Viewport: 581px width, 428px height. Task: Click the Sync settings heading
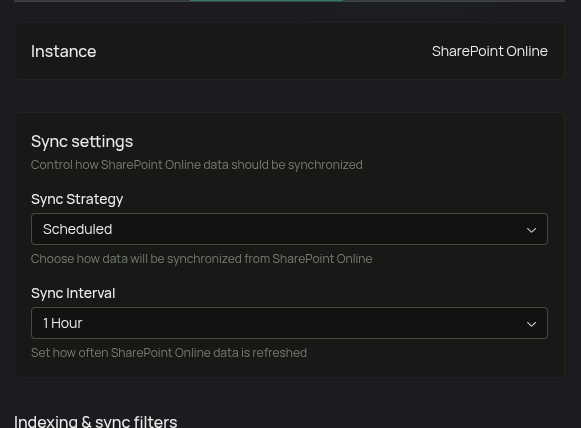point(82,142)
